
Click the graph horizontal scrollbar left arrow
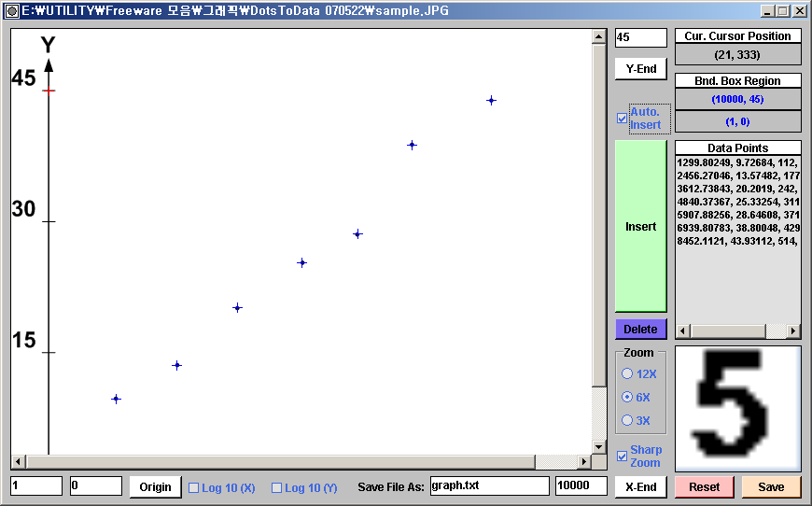18,461
